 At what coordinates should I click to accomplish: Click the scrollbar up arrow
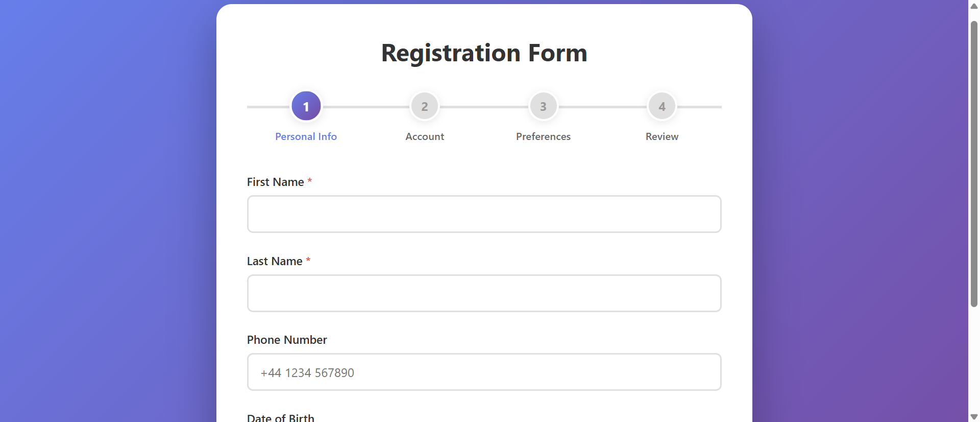[974, 6]
